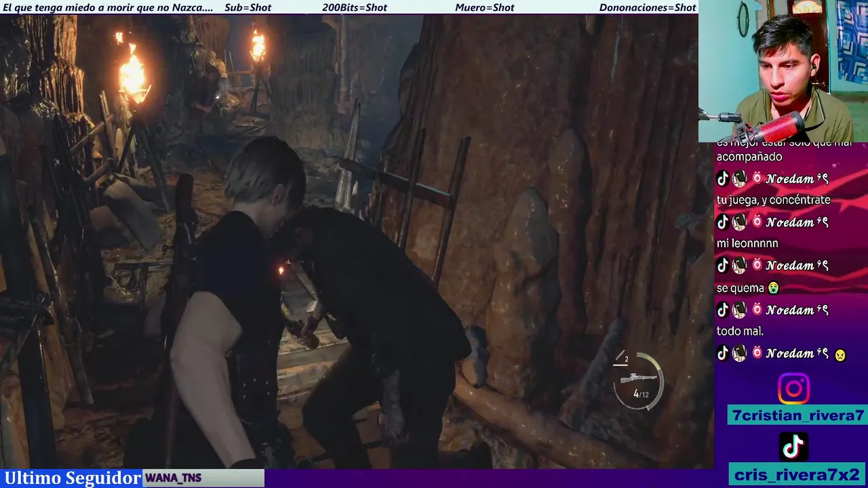
Task: Select the streamer webcam feed
Action: tap(783, 71)
